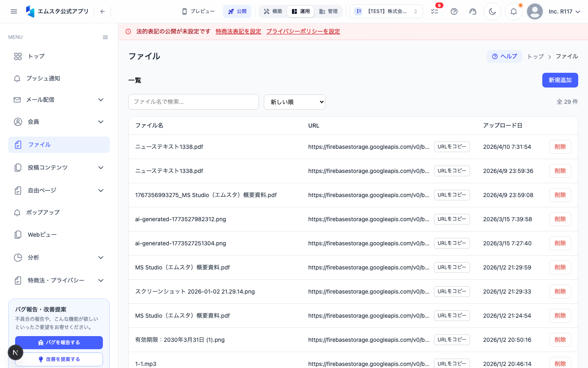Focus the ファイル名で検索 search field
This screenshot has width=588, height=368.
coord(194,102)
